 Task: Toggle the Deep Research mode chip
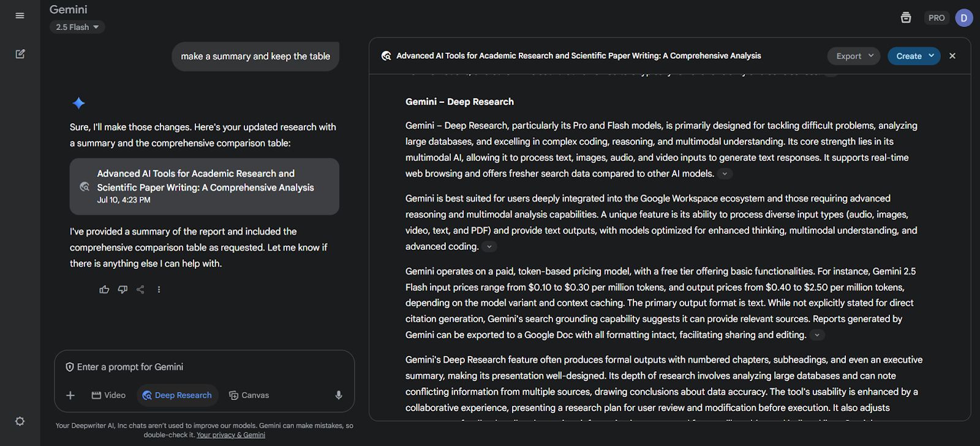(x=176, y=395)
